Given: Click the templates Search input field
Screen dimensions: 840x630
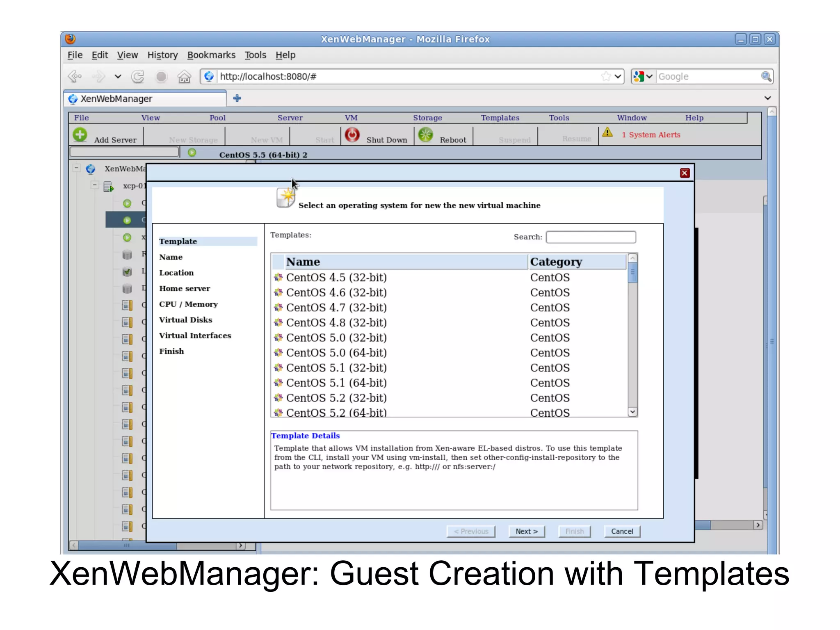Looking at the screenshot, I should pyautogui.click(x=591, y=237).
